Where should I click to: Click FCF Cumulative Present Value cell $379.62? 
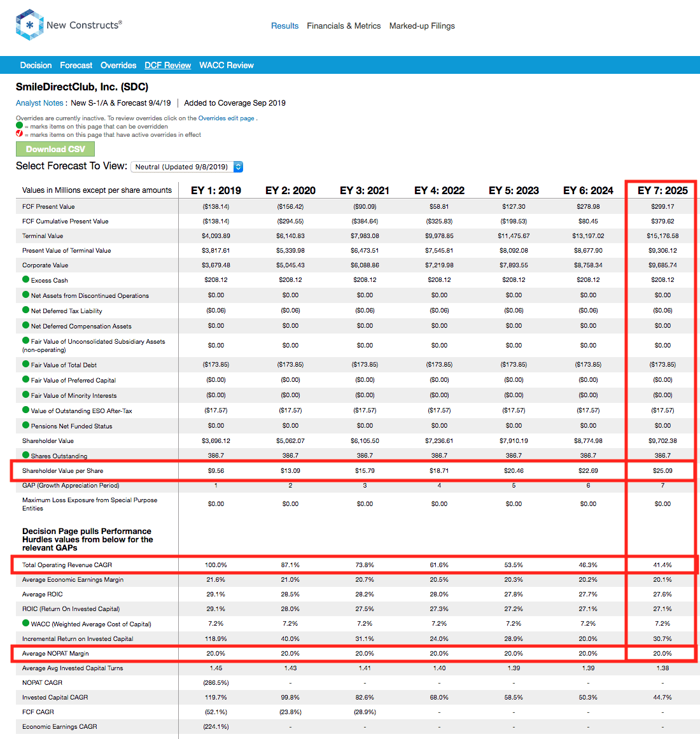[x=662, y=221]
